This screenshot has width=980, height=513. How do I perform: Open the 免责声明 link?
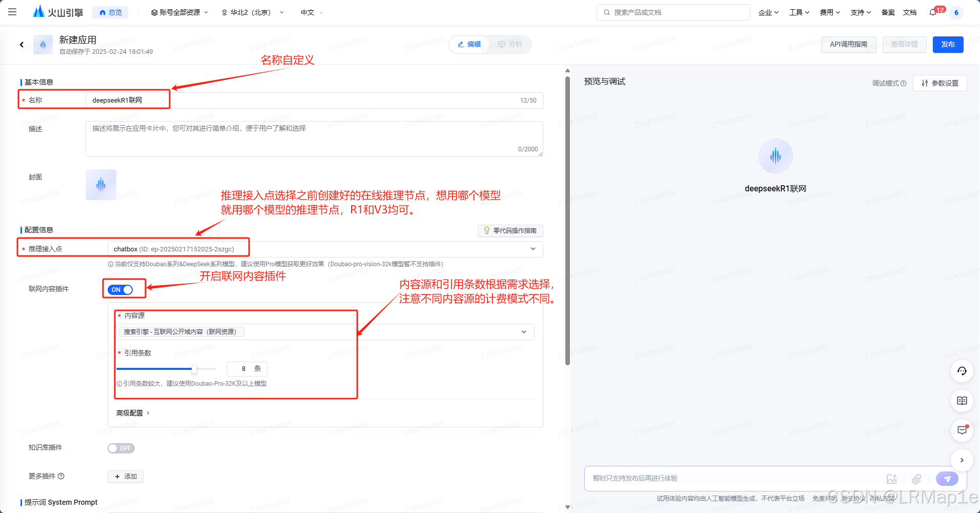click(824, 499)
